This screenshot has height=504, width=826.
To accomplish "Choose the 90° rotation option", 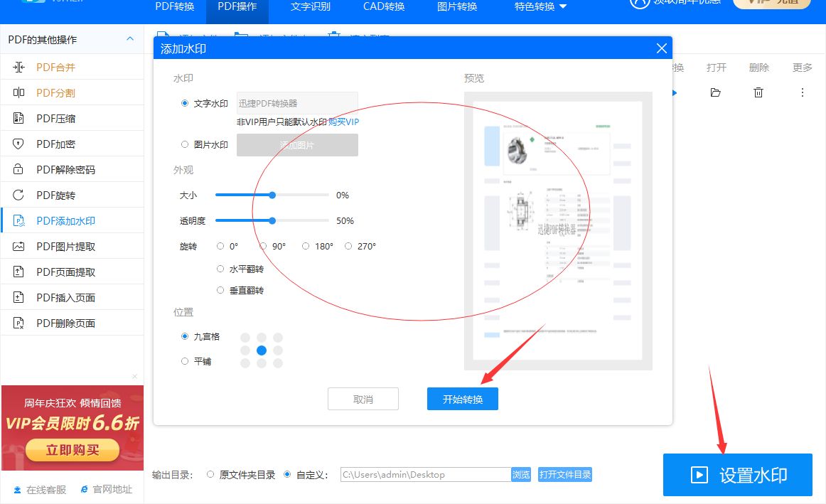I will tap(263, 246).
